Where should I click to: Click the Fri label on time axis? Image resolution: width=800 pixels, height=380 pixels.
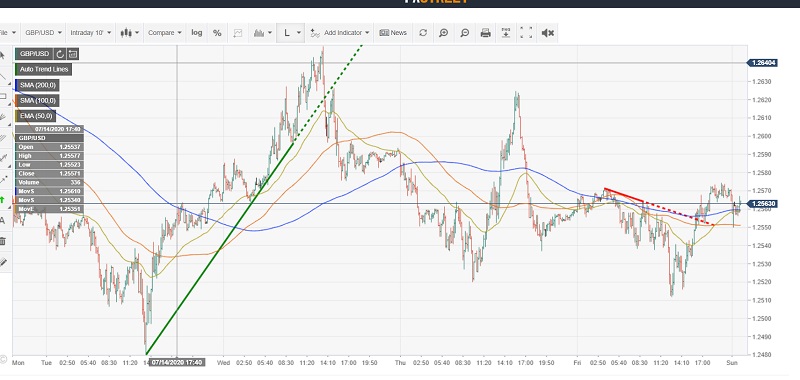point(577,363)
